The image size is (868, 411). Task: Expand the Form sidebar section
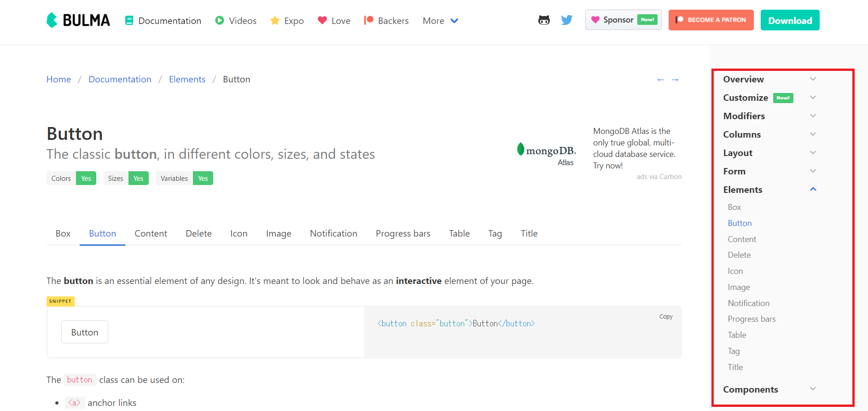point(769,171)
